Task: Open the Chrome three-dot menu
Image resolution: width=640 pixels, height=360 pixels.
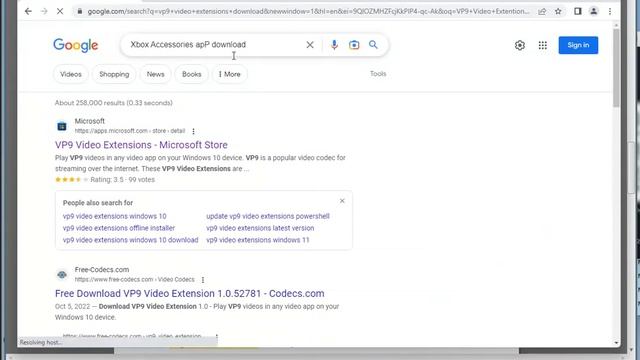Action: coord(610,11)
